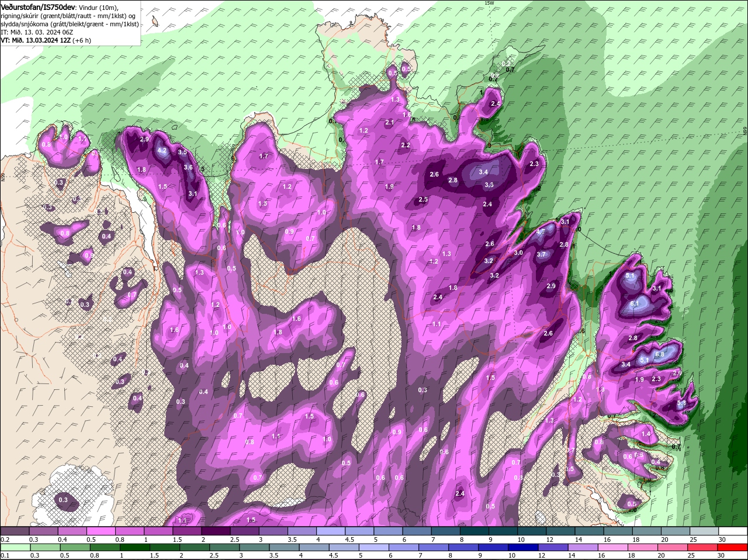Click upper legend darkest purple swatch between 2 and 2.5
The width and height of the screenshot is (748, 560).
(x=215, y=531)
